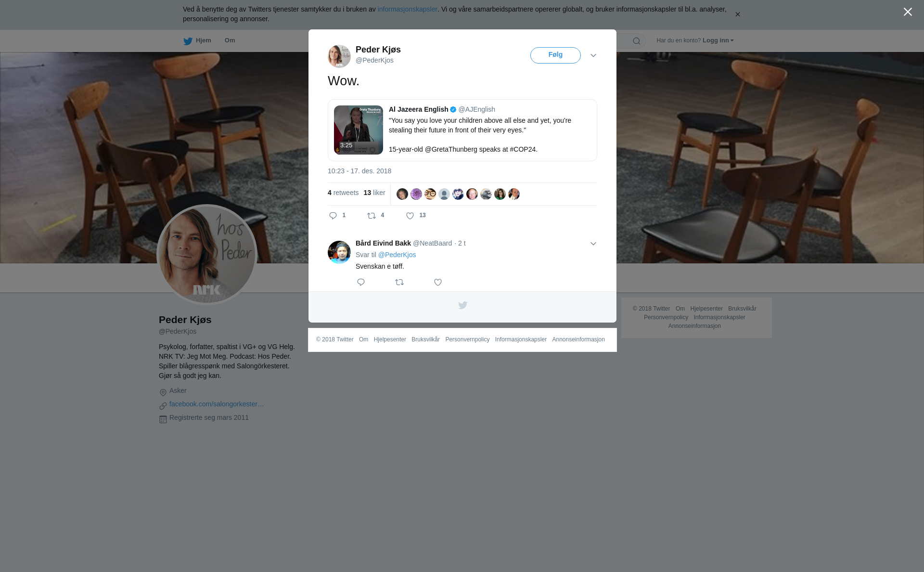
Task: Open Annonseinformasjon in the overlay footer
Action: coord(578,339)
